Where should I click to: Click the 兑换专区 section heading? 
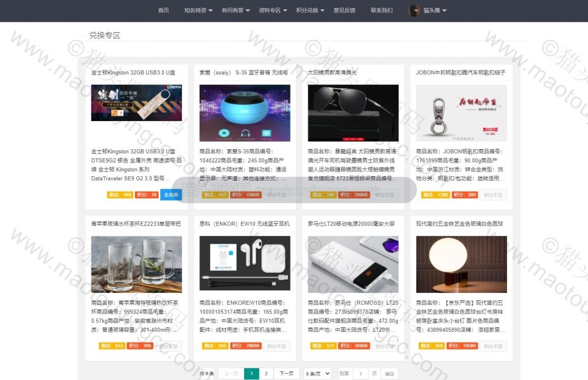click(x=105, y=35)
